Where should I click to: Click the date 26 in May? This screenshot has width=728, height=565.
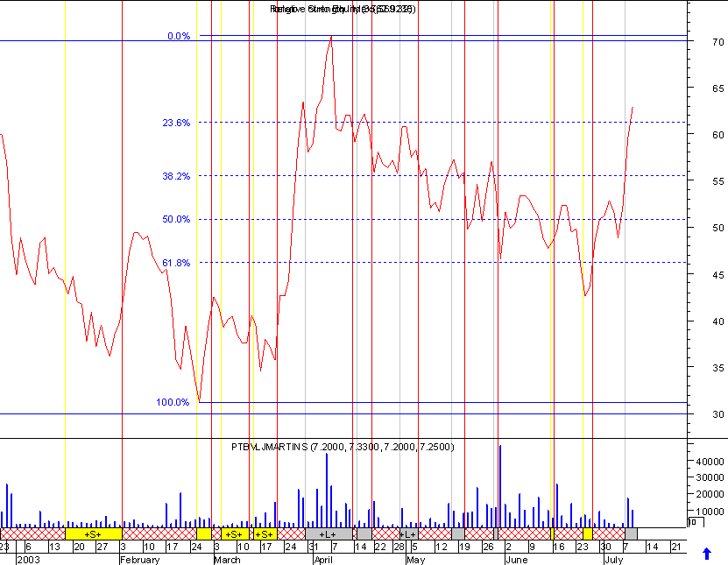(x=488, y=547)
